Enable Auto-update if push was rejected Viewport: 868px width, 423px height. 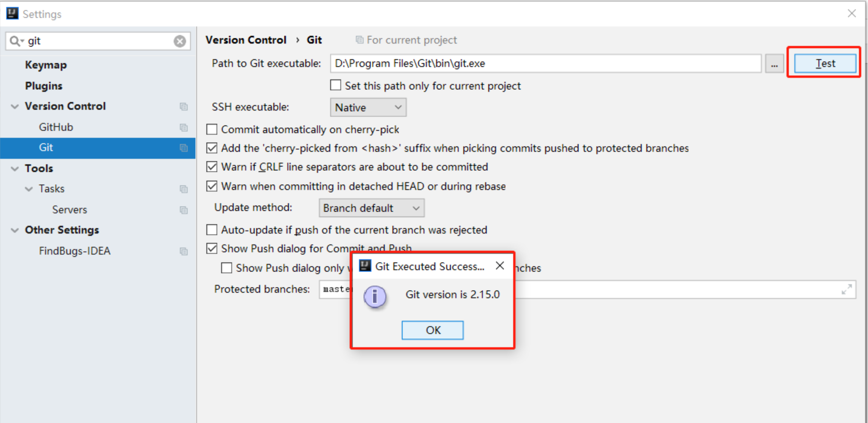(x=212, y=230)
